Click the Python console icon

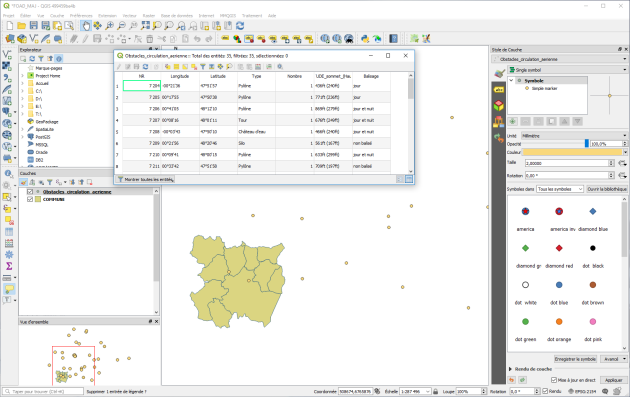365,39
